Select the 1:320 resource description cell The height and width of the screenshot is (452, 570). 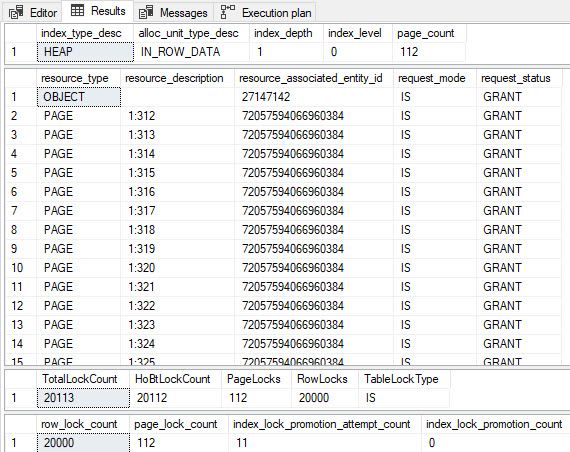pyautogui.click(x=177, y=268)
